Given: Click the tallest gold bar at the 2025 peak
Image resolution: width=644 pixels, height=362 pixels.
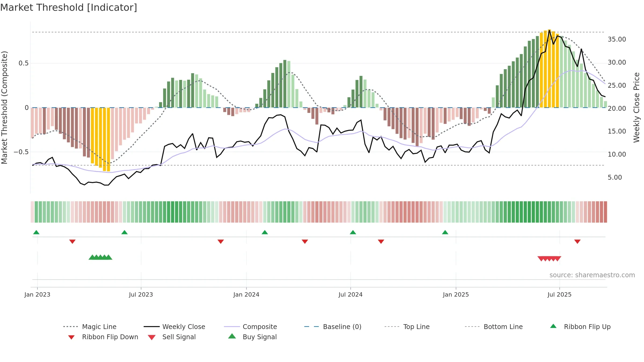Looking at the screenshot, I should click(x=549, y=68).
